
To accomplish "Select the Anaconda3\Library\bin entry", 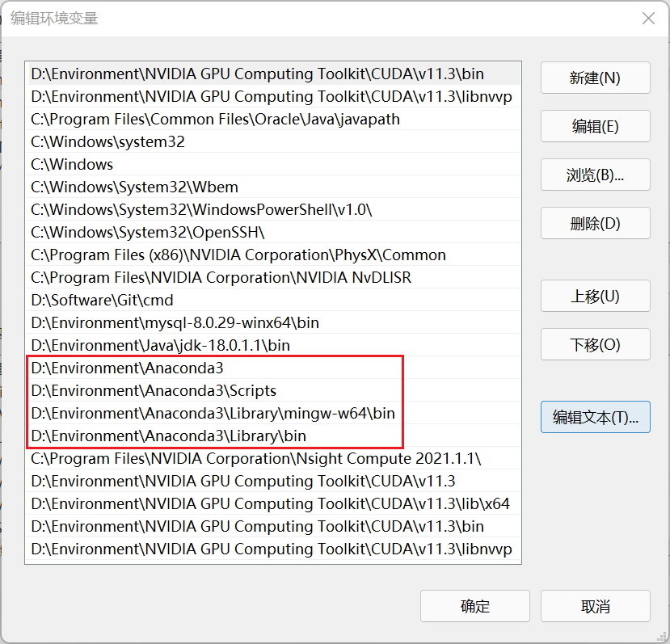I will (273, 436).
